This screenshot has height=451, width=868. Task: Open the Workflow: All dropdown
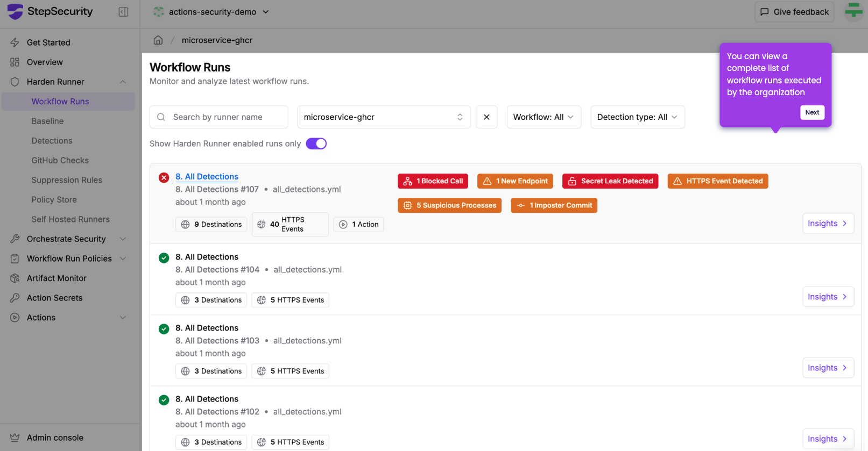coord(544,117)
